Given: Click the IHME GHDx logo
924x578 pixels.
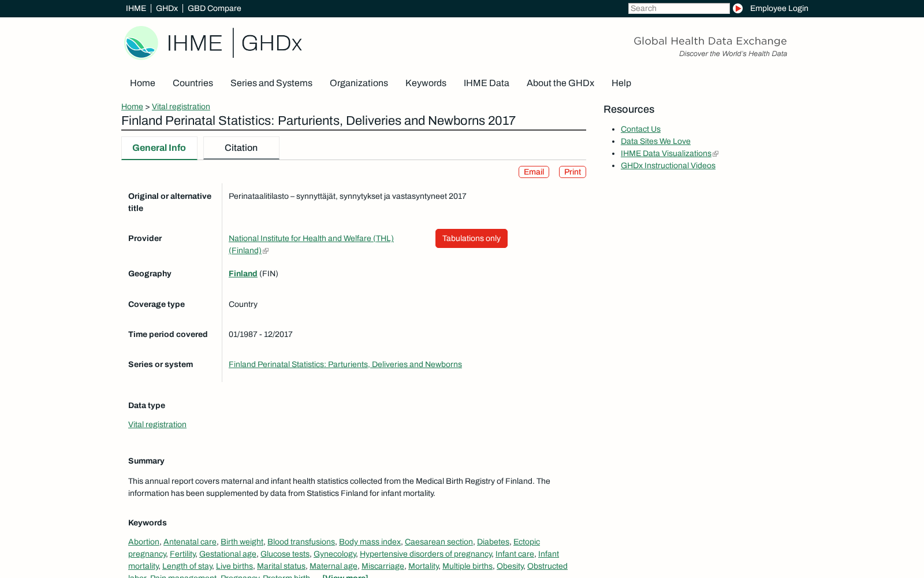Looking at the screenshot, I should [213, 43].
